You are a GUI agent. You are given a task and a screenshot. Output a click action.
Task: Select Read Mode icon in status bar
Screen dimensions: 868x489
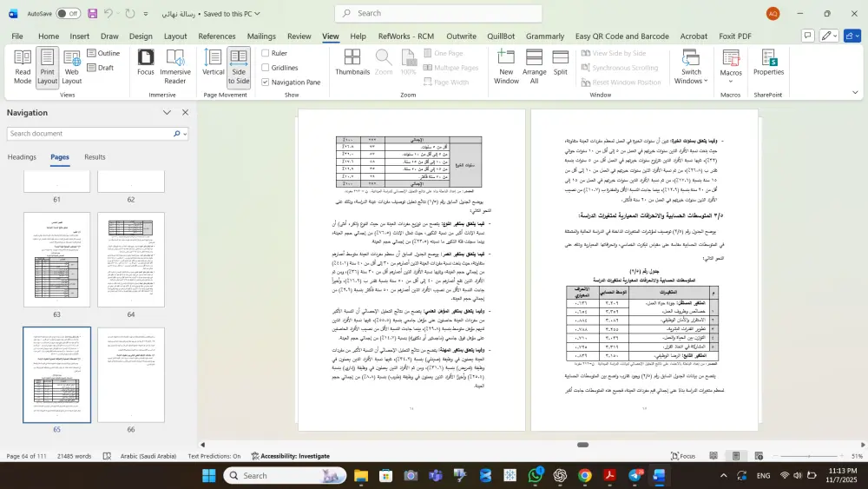(x=713, y=456)
